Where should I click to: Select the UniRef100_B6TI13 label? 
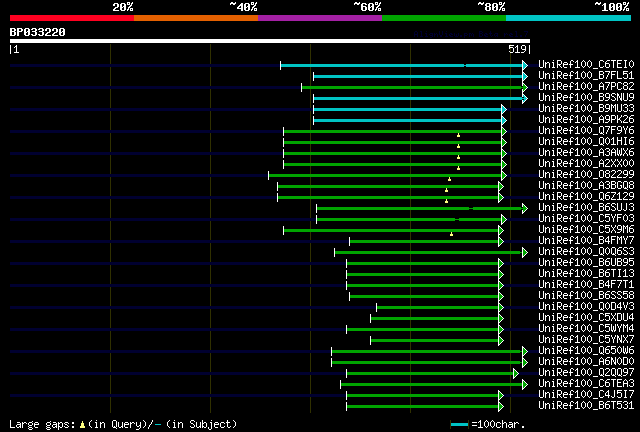click(x=586, y=274)
